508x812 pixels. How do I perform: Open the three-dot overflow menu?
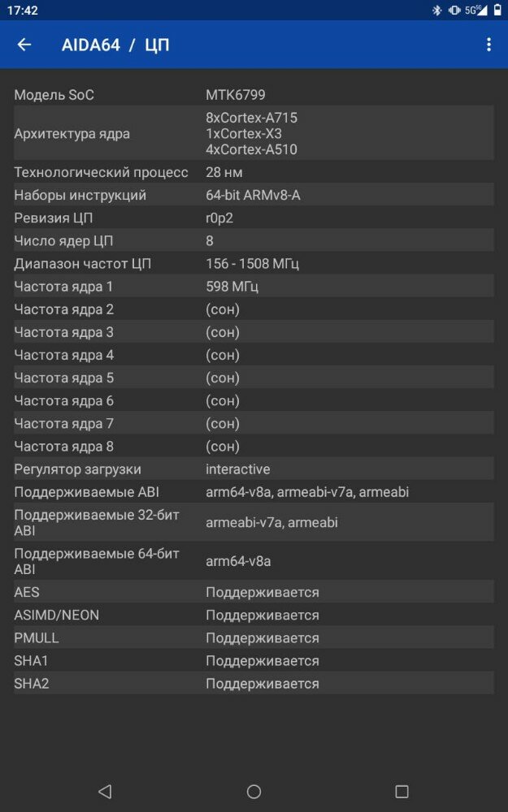[x=488, y=45]
